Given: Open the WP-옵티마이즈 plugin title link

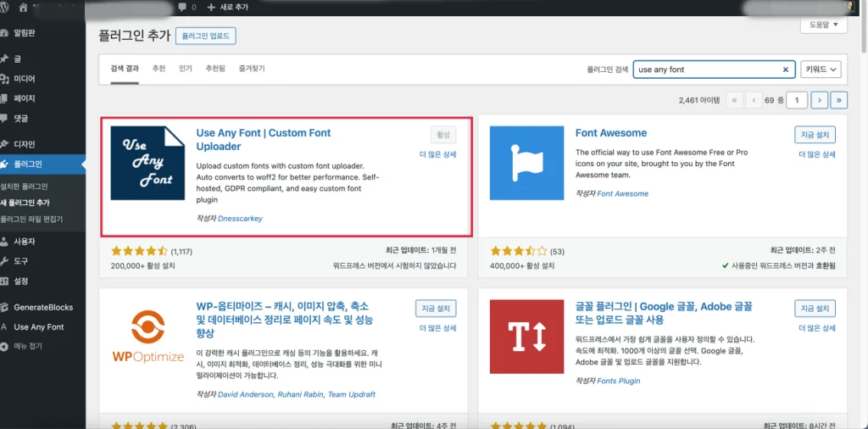Looking at the screenshot, I should (285, 320).
